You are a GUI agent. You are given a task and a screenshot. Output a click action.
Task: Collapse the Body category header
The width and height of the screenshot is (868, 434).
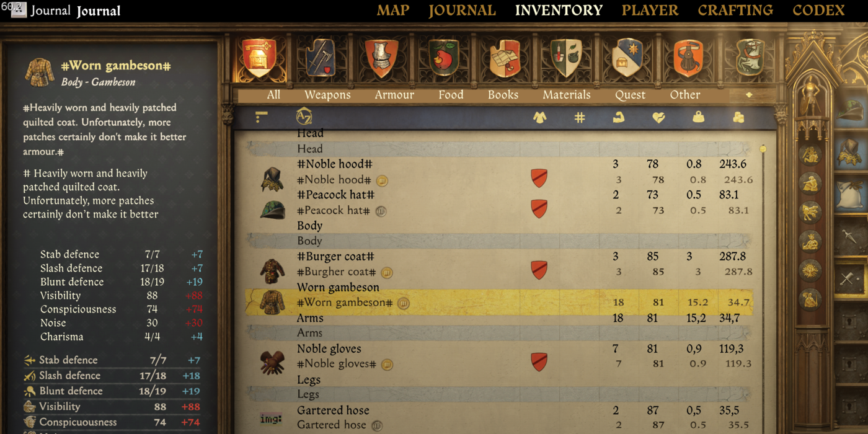(x=499, y=241)
